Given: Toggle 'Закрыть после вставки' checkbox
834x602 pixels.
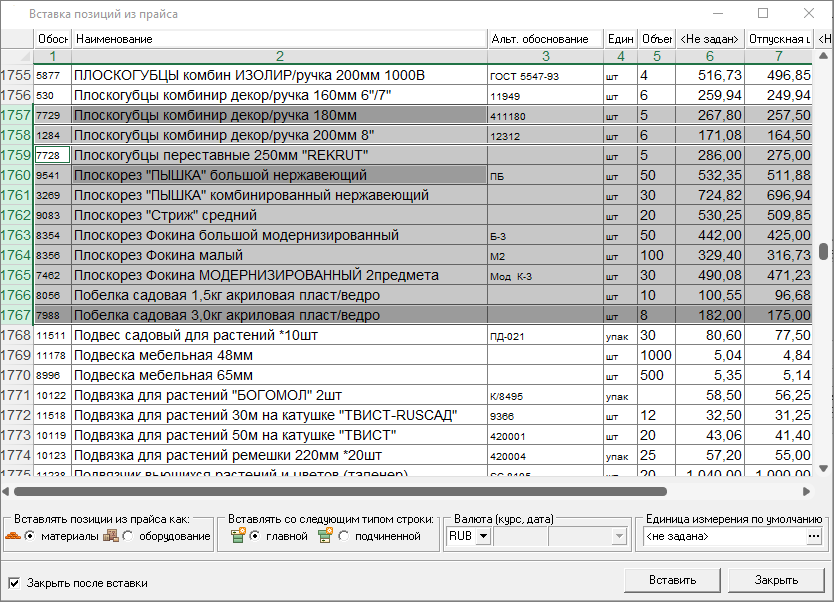Looking at the screenshot, I should [x=14, y=582].
